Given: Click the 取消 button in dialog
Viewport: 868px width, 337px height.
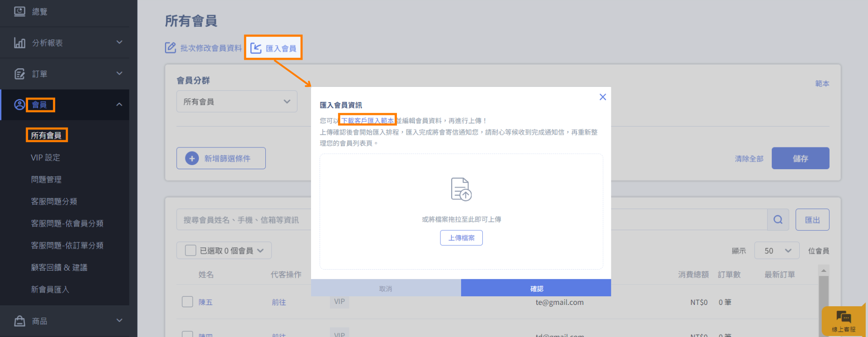Looking at the screenshot, I should pyautogui.click(x=386, y=288).
